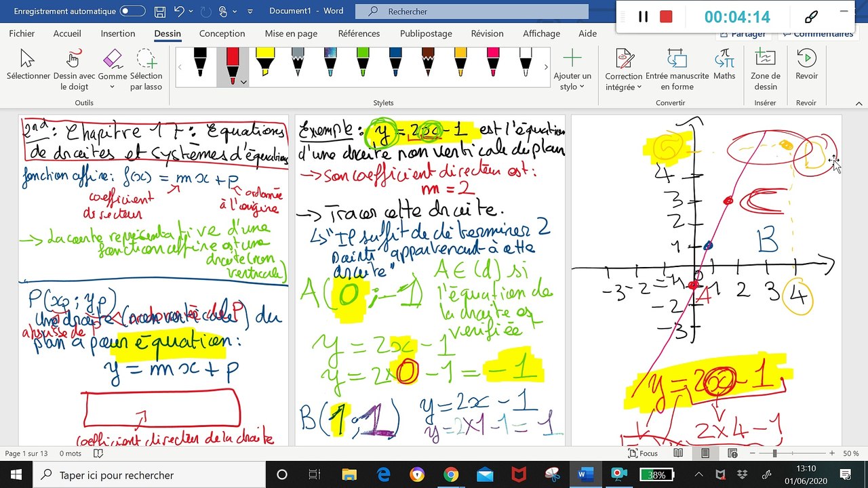Customize the Quick Access Toolbar dropdown

coord(250,12)
